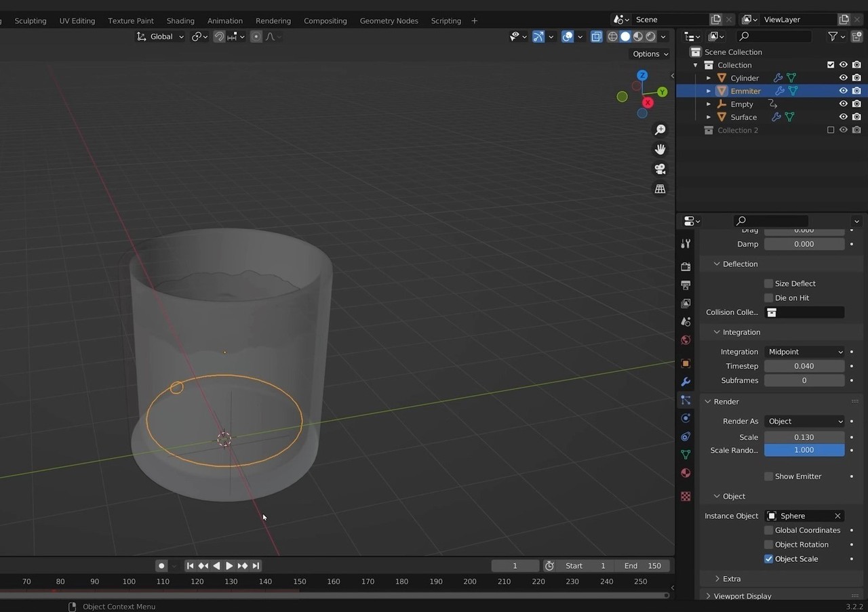Open the Object Data properties tab
The height and width of the screenshot is (612, 868).
click(x=686, y=455)
